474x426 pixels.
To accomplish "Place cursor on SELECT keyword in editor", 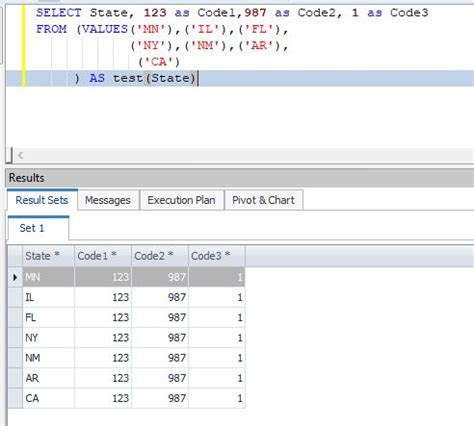I will [x=59, y=13].
